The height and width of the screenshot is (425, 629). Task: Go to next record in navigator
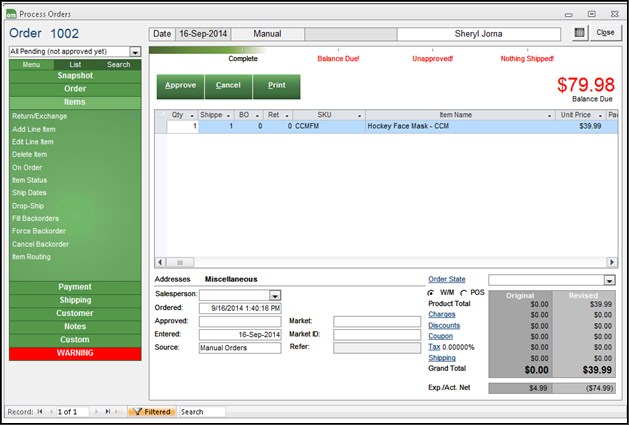(96, 411)
